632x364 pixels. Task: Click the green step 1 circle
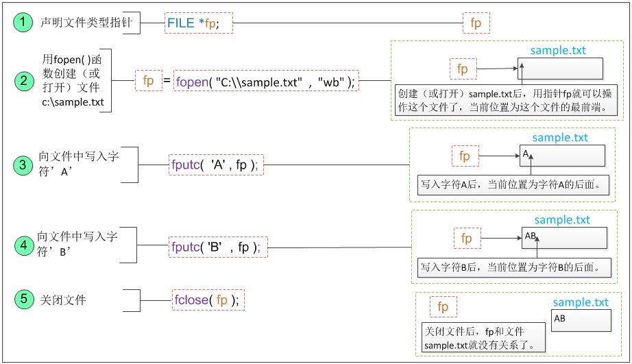pyautogui.click(x=25, y=22)
